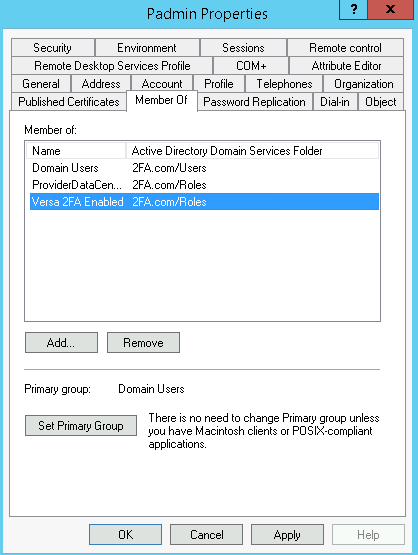Click the Apply button

[x=287, y=534]
